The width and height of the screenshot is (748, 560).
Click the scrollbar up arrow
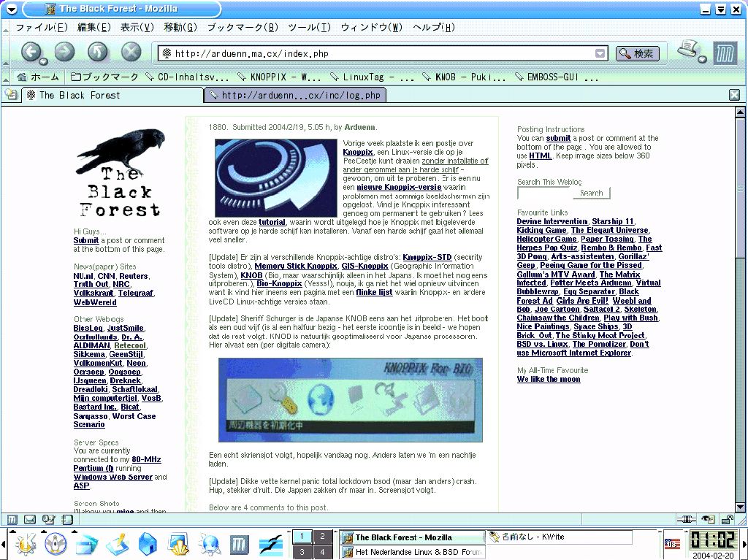point(741,112)
